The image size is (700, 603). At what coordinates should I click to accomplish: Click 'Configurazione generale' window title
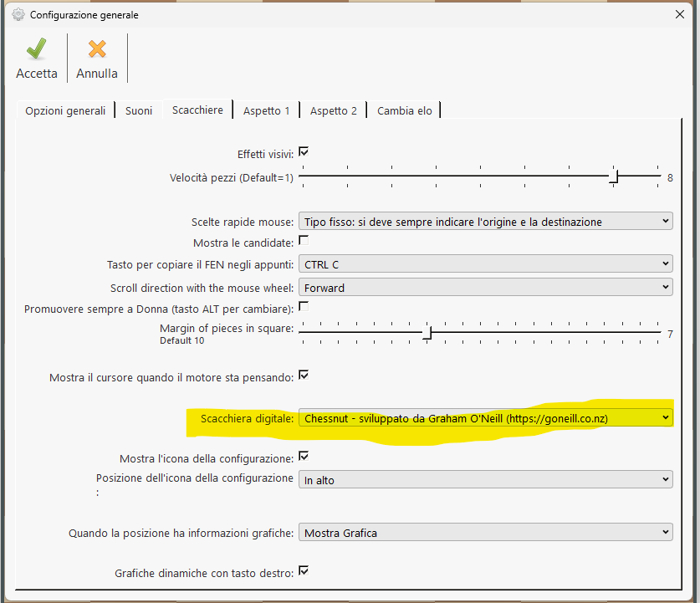[84, 15]
